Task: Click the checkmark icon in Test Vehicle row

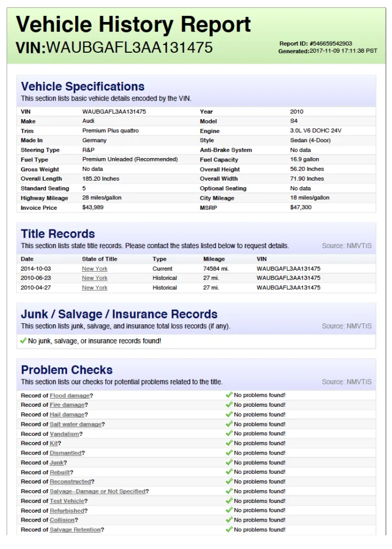Action: 229,501
